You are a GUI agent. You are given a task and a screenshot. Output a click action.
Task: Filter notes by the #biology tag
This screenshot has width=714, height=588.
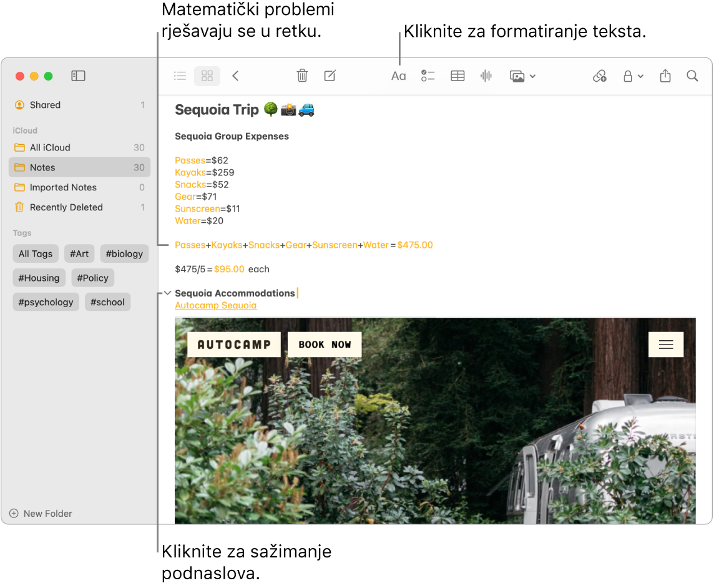(124, 253)
